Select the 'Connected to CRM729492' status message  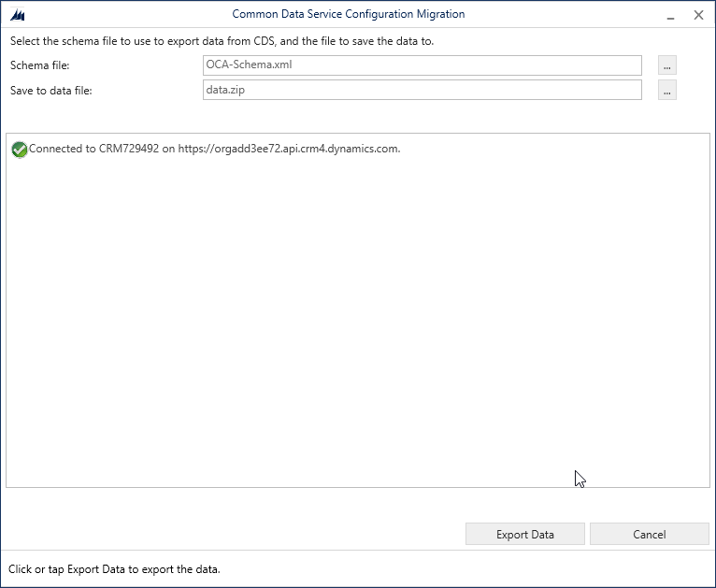215,149
